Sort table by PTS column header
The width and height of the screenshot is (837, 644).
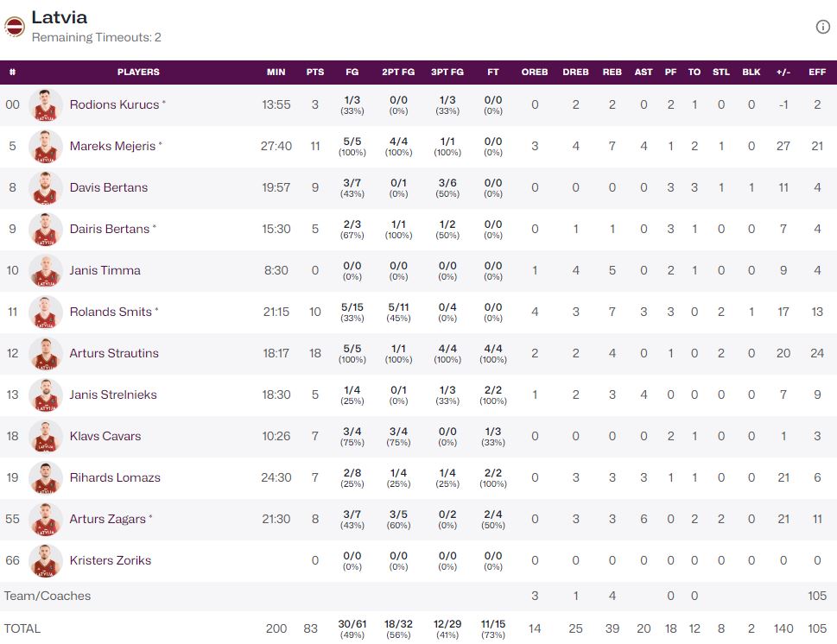coord(315,73)
